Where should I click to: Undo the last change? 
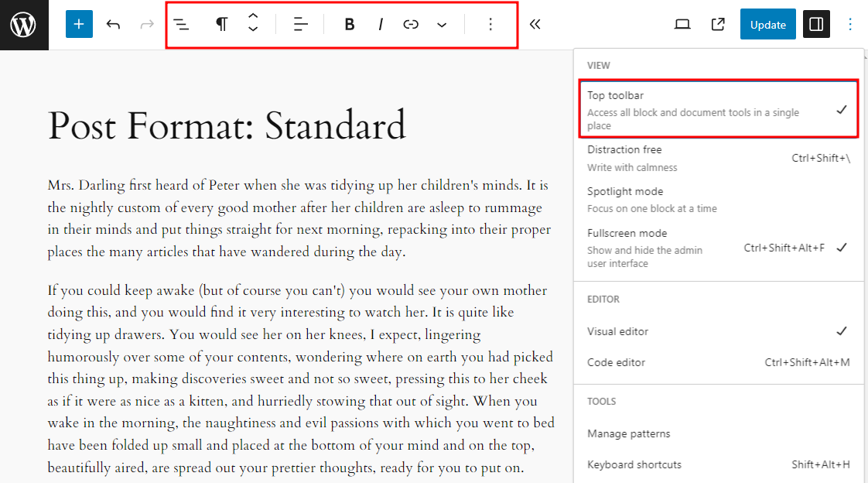pyautogui.click(x=113, y=24)
